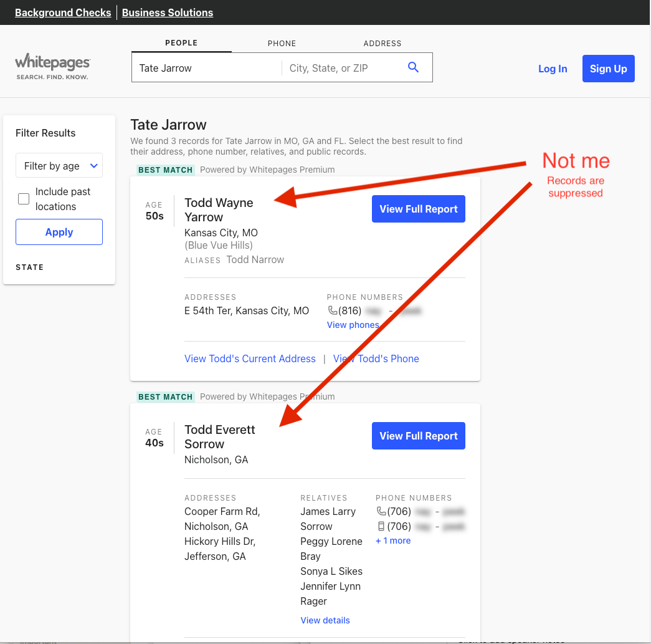
Task: Click the alias Todd Narrow
Action: pos(255,260)
